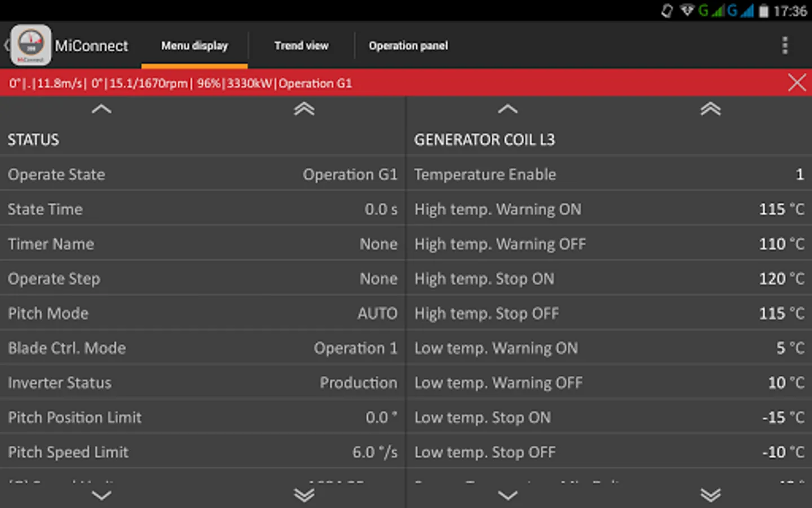Open the Operation panel tab
This screenshot has width=812, height=508.
[x=408, y=46]
